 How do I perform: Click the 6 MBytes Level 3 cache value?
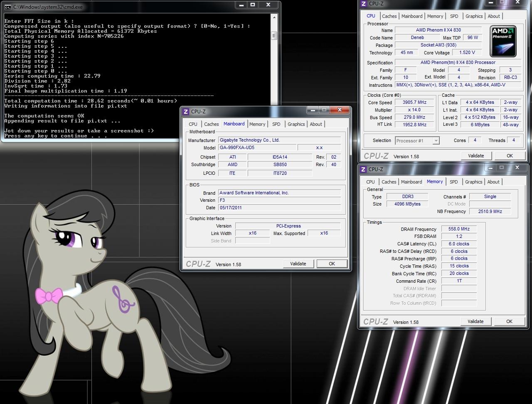pos(480,124)
